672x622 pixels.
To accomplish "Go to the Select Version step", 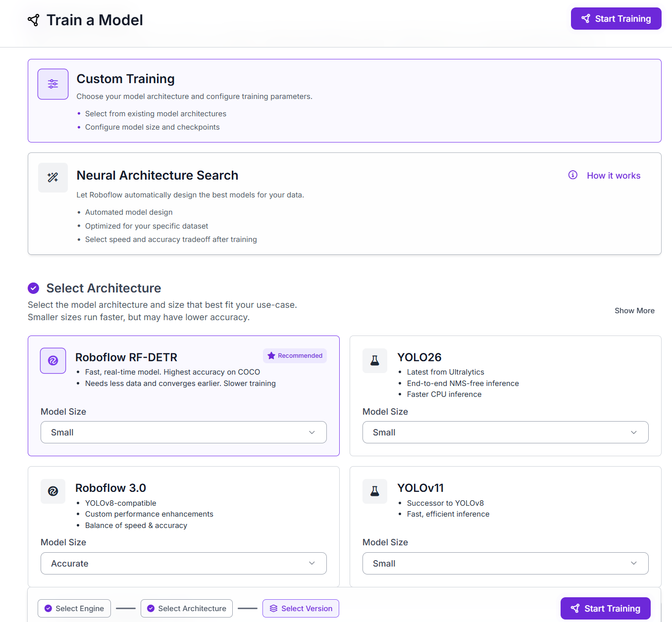I will 301,609.
